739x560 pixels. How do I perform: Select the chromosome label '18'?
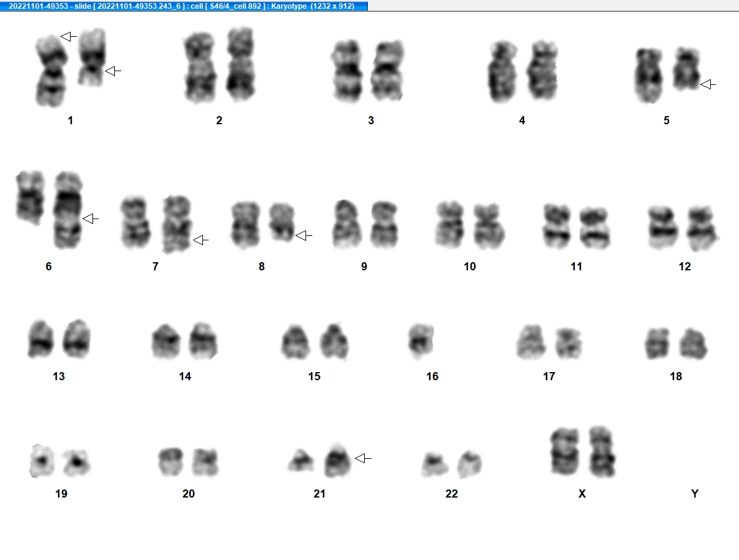tap(676, 376)
